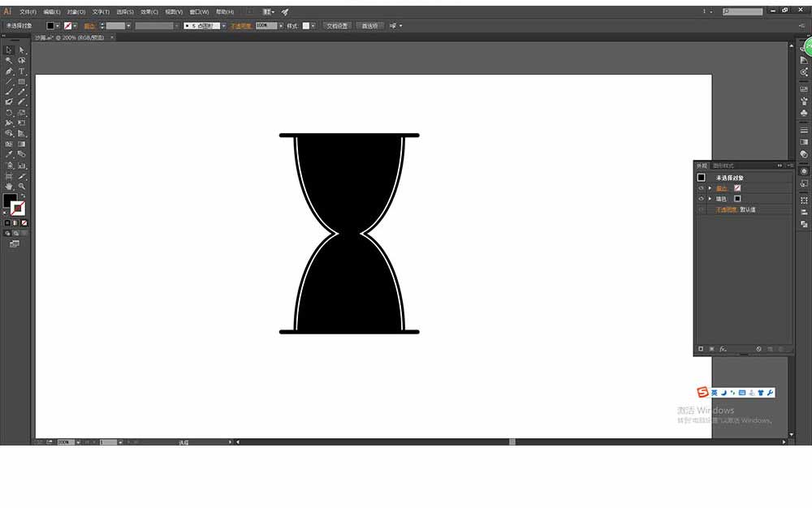The image size is (812, 508).
Task: Select the Shape Builder tool
Action: point(9,133)
